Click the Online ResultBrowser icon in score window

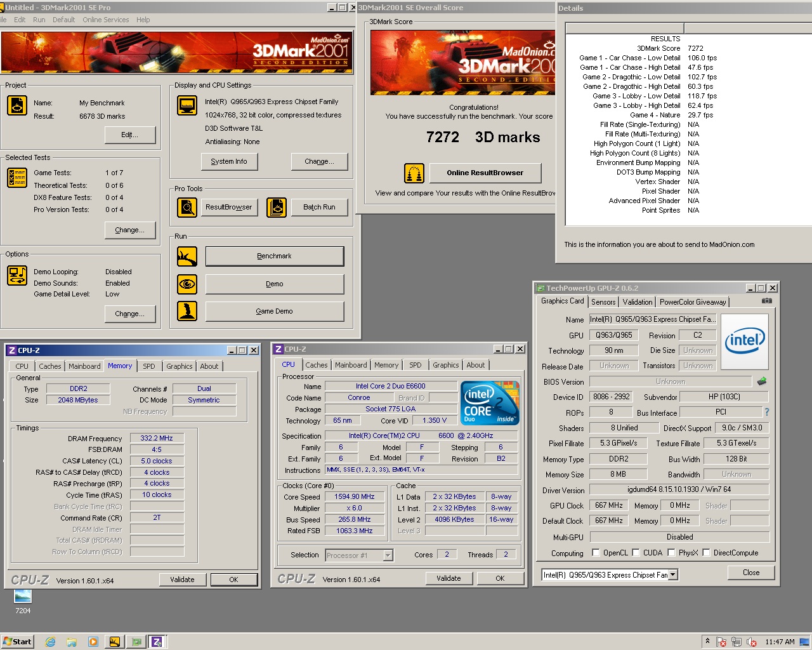414,173
